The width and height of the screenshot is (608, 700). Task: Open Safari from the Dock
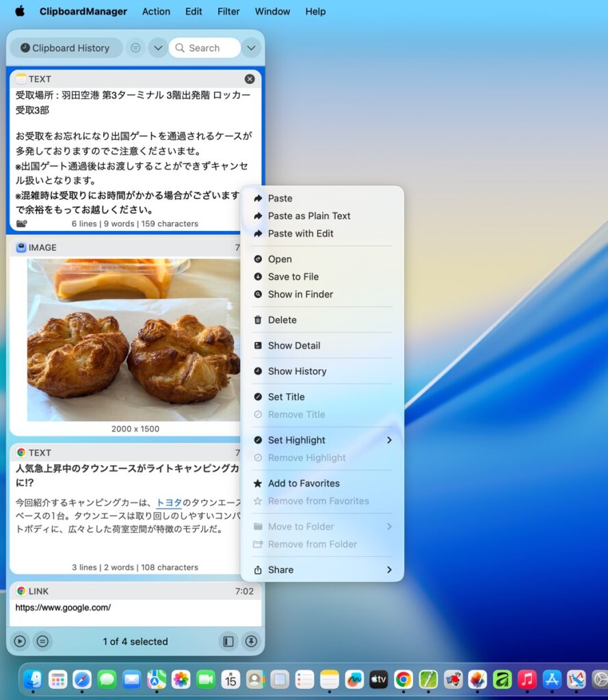tap(82, 679)
